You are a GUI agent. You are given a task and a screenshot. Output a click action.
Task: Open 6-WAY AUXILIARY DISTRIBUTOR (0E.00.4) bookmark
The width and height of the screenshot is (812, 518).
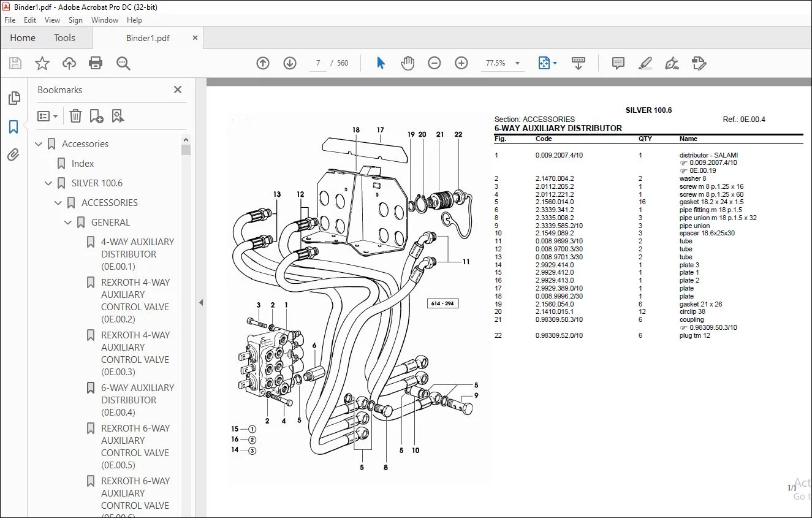(x=137, y=400)
